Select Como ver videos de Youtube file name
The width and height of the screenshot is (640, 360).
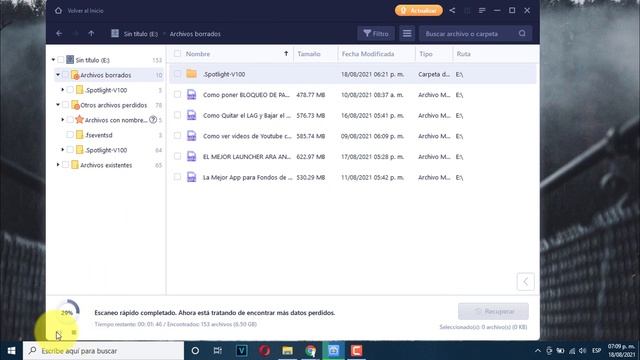tap(247, 136)
